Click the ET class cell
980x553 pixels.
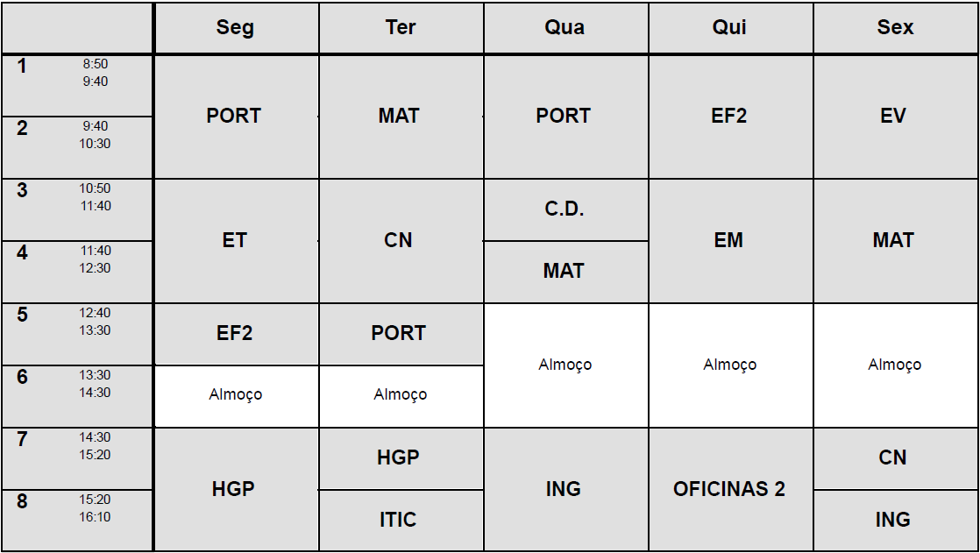click(234, 241)
